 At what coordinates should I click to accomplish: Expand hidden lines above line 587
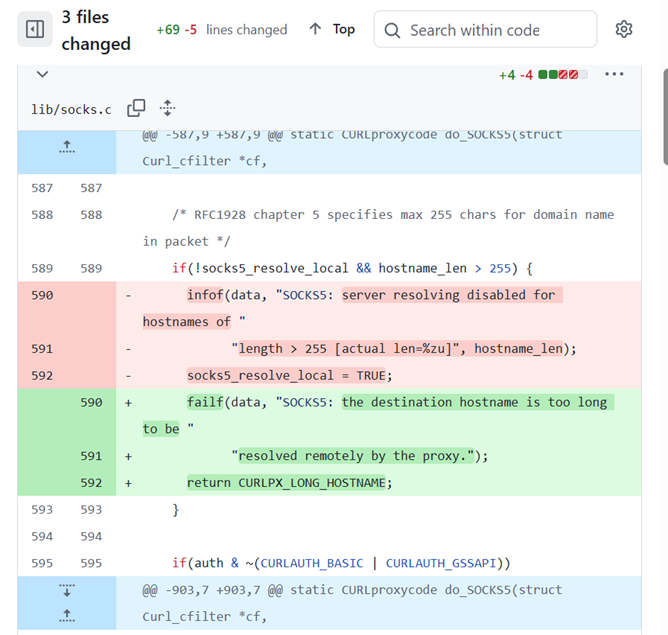point(67,148)
